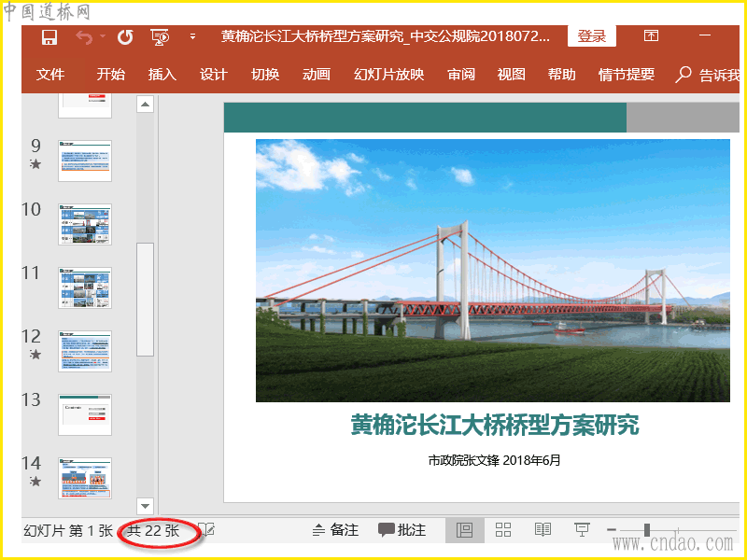Click animation star icon under slide 12

pyautogui.click(x=35, y=355)
